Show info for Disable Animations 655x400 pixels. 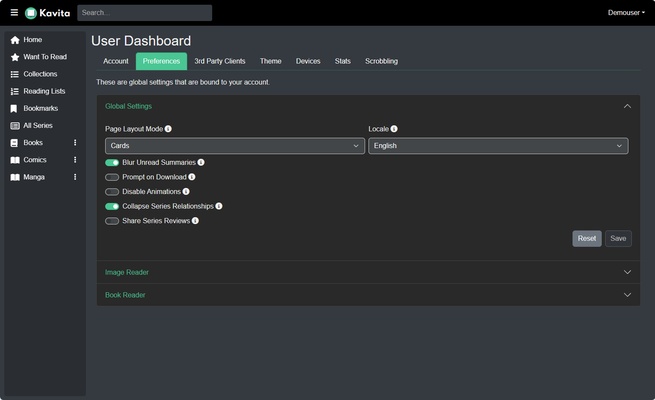click(x=186, y=191)
